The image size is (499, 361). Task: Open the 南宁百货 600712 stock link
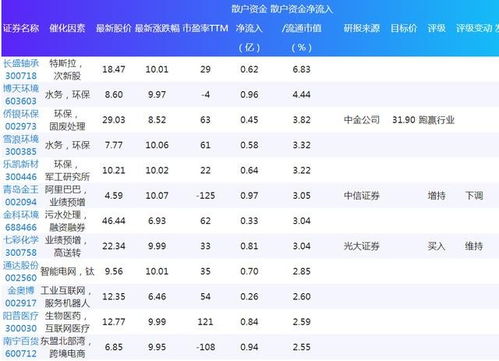pyautogui.click(x=21, y=347)
